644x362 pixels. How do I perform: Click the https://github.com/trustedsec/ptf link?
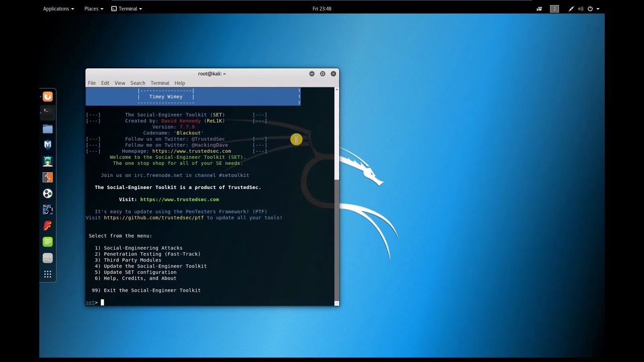click(x=154, y=218)
